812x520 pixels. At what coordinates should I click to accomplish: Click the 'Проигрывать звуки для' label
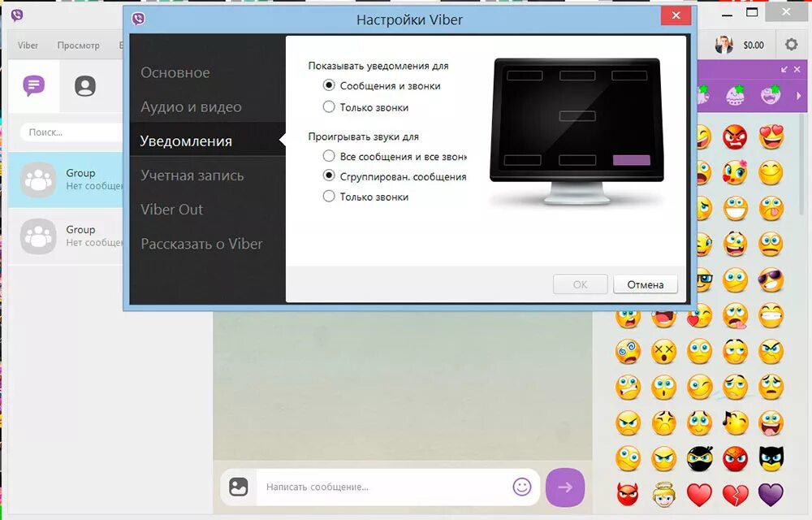tap(363, 136)
